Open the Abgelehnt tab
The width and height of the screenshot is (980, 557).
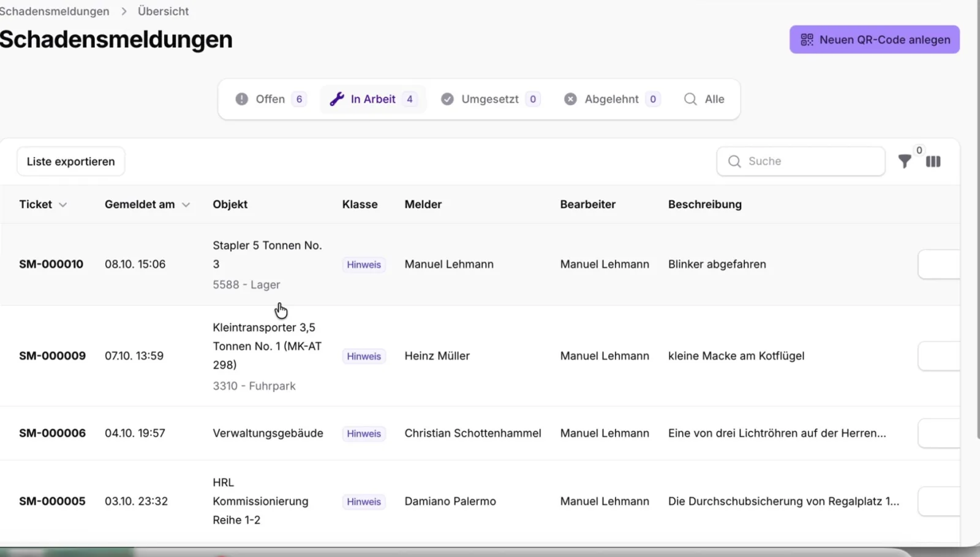click(612, 99)
